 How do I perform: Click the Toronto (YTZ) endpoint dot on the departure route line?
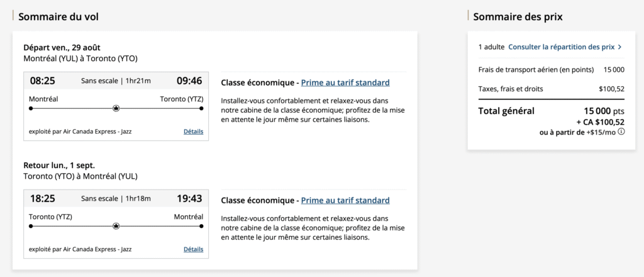pos(201,108)
